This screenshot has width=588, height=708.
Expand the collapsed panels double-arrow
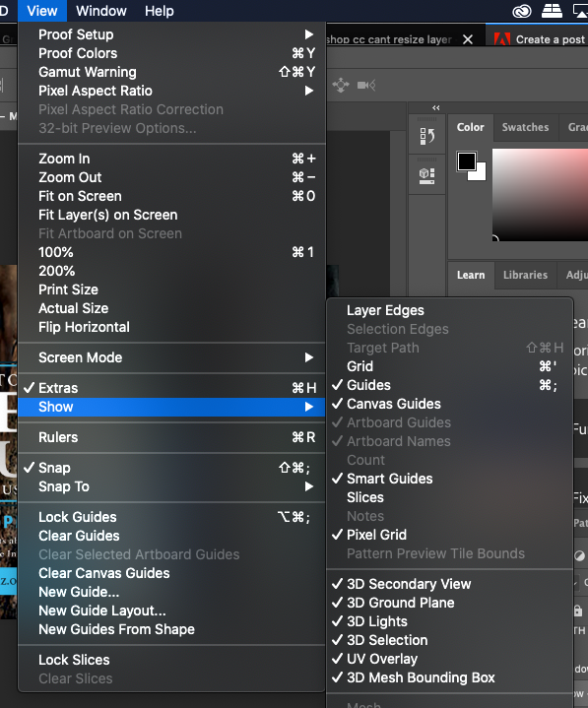[x=435, y=107]
